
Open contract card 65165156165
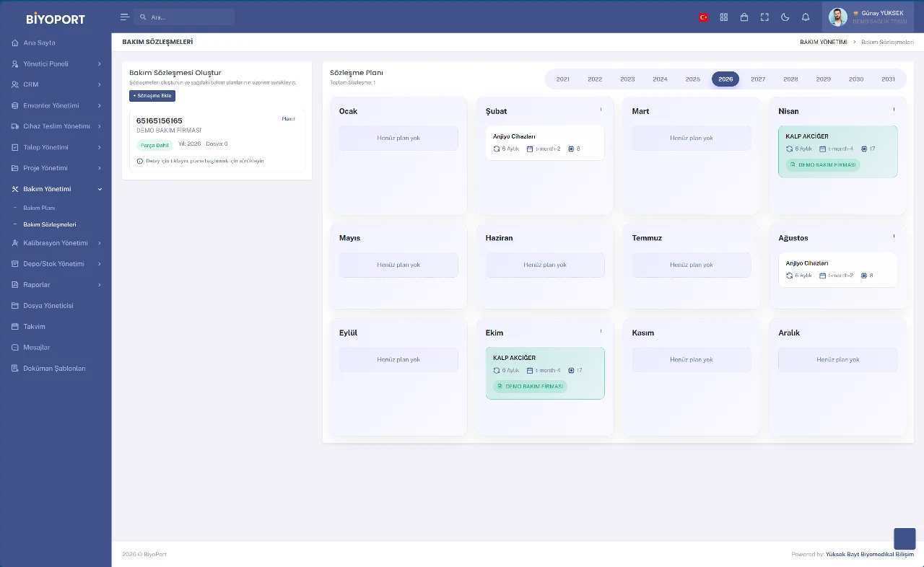[x=217, y=141]
